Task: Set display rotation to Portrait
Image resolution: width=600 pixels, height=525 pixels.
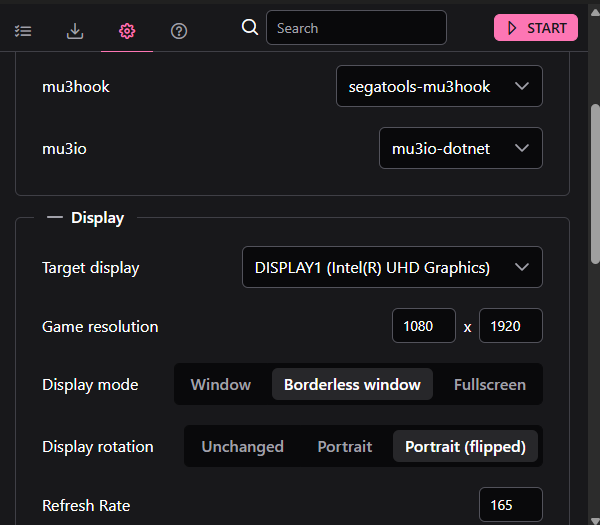Action: [344, 446]
